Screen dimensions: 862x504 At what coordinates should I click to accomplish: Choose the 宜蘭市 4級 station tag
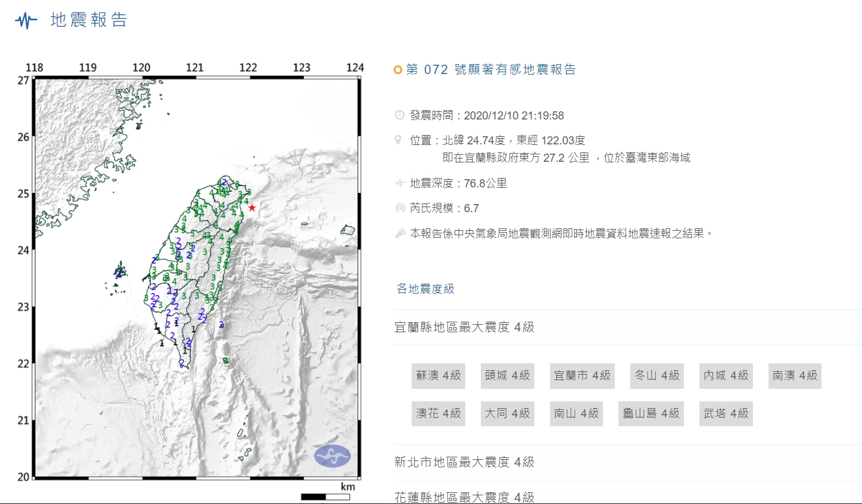[x=582, y=376]
